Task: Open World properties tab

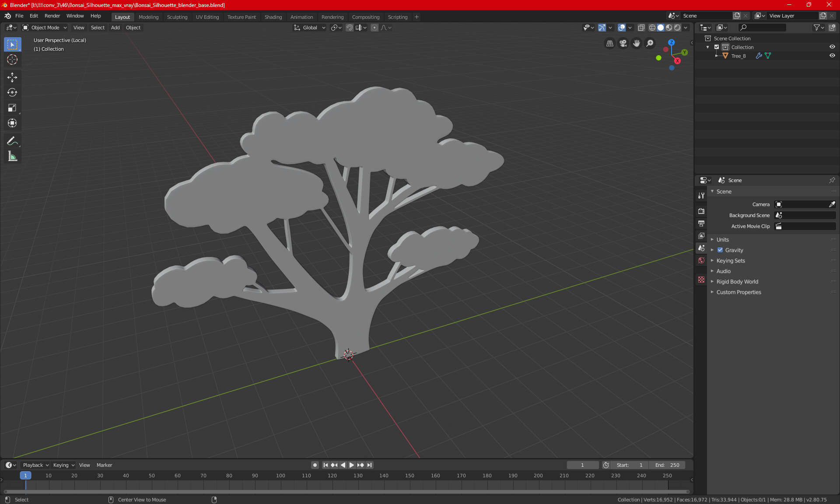Action: tap(701, 260)
